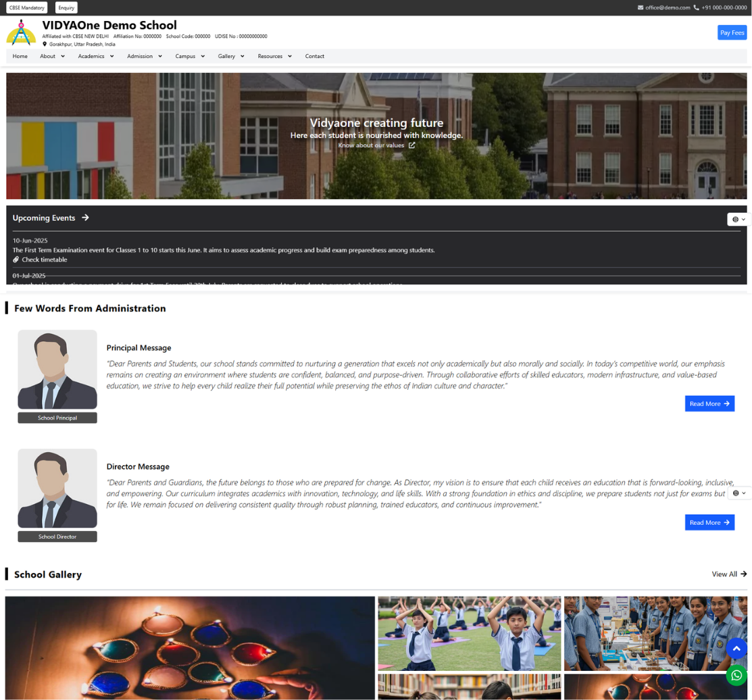Open the students doing yoga gallery photo
This screenshot has width=752, height=700.
469,633
